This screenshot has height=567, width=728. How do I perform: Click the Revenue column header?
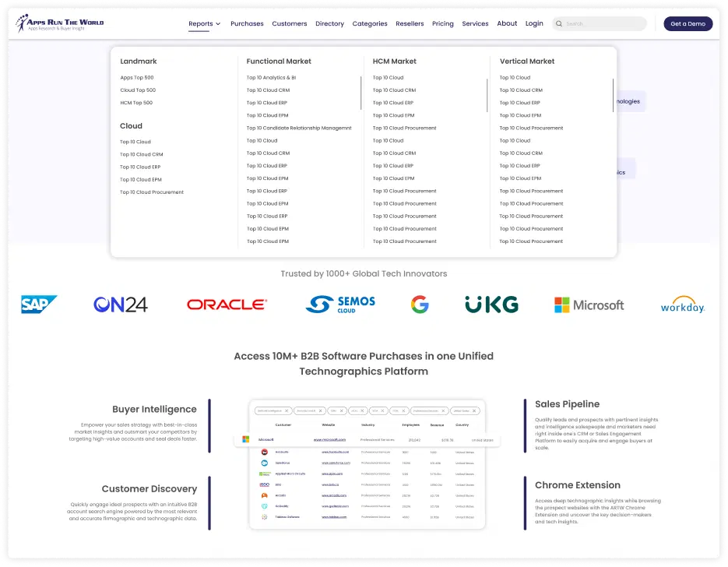[x=437, y=425]
